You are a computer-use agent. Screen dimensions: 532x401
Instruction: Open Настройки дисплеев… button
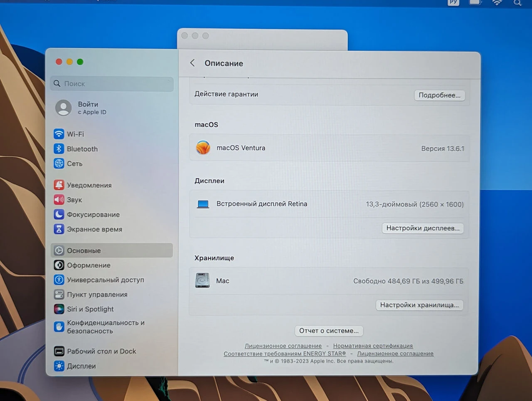(x=423, y=228)
